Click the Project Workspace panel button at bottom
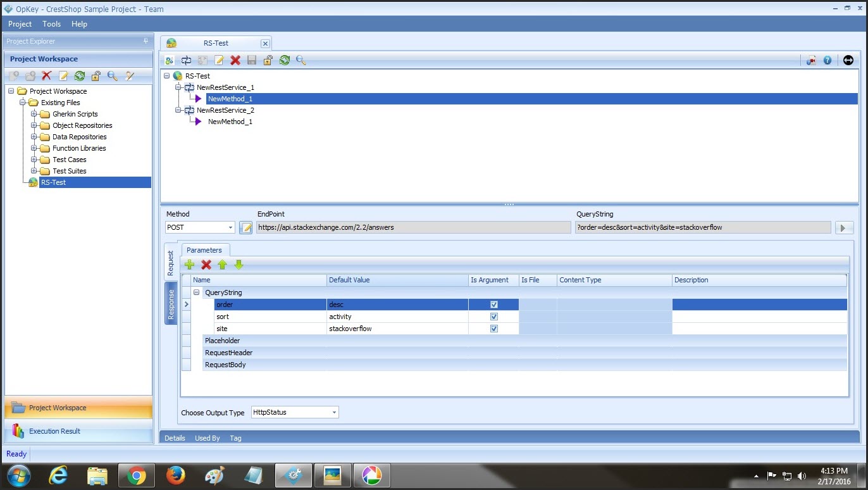Image resolution: width=868 pixels, height=490 pixels. tap(78, 408)
